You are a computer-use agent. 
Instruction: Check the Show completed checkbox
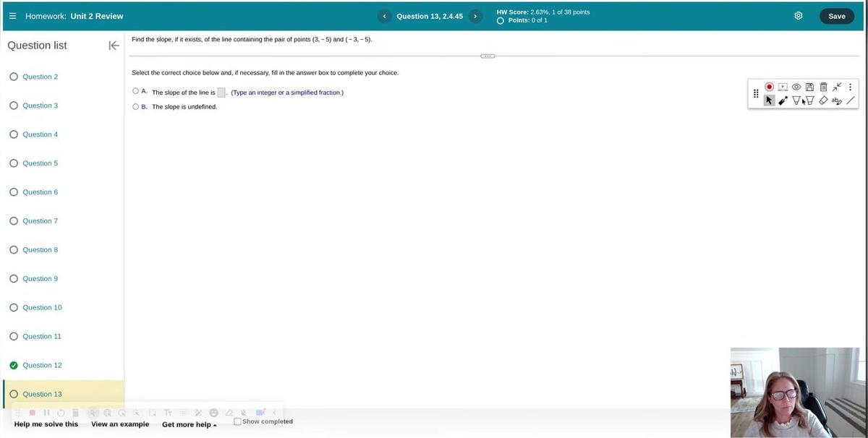coord(237,421)
